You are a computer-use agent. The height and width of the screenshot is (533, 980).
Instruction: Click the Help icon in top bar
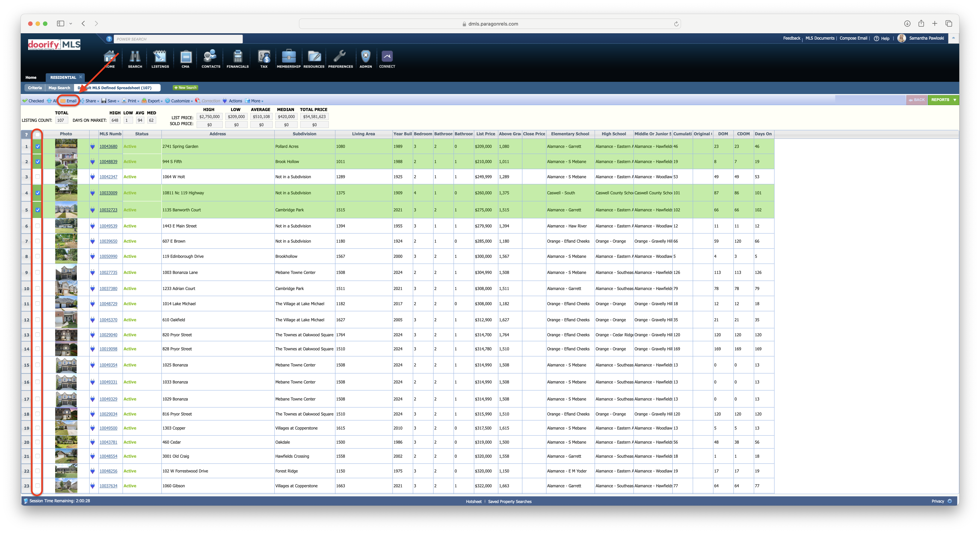[876, 38]
